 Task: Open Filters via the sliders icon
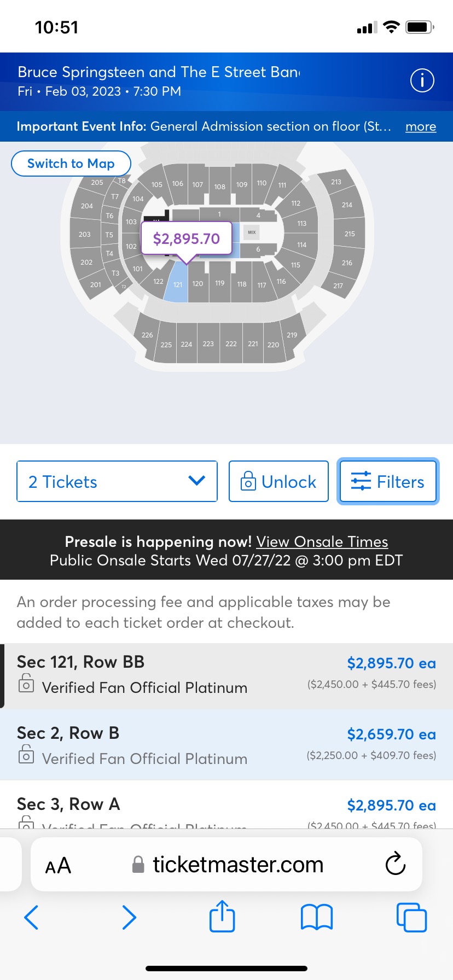coord(360,481)
